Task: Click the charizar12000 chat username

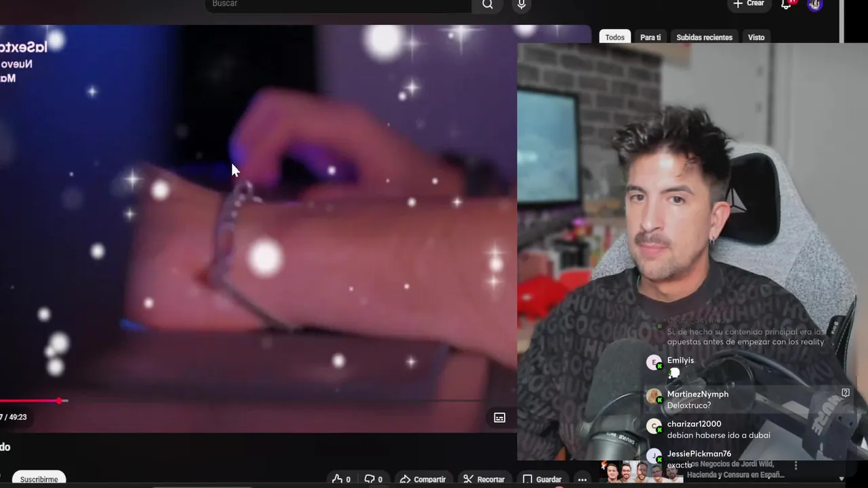Action: pos(694,424)
